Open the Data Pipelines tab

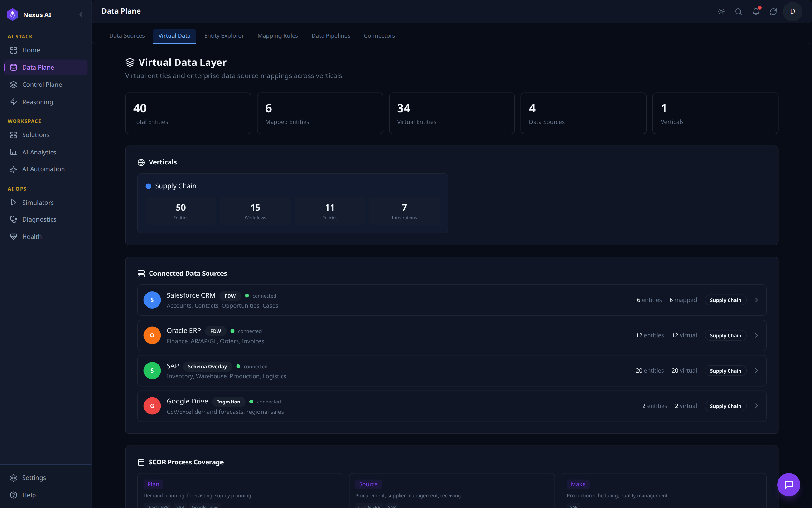click(331, 35)
